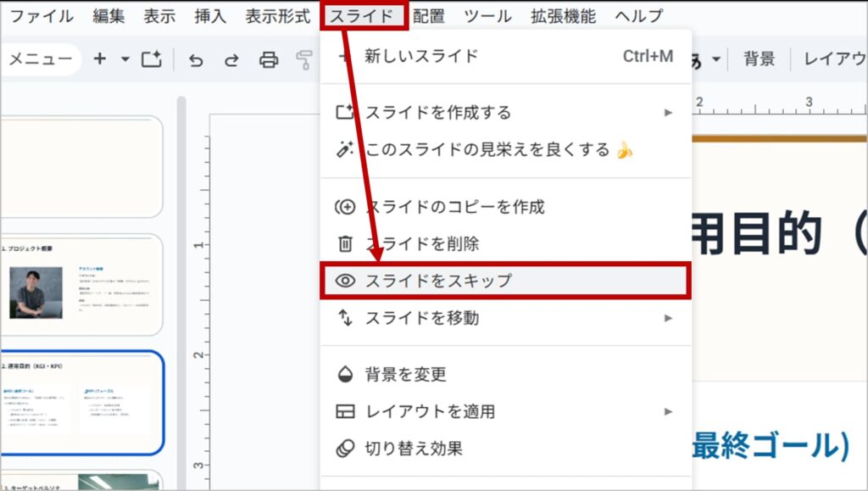
Task: Expand スライドを移動 submenu
Action: click(x=668, y=318)
